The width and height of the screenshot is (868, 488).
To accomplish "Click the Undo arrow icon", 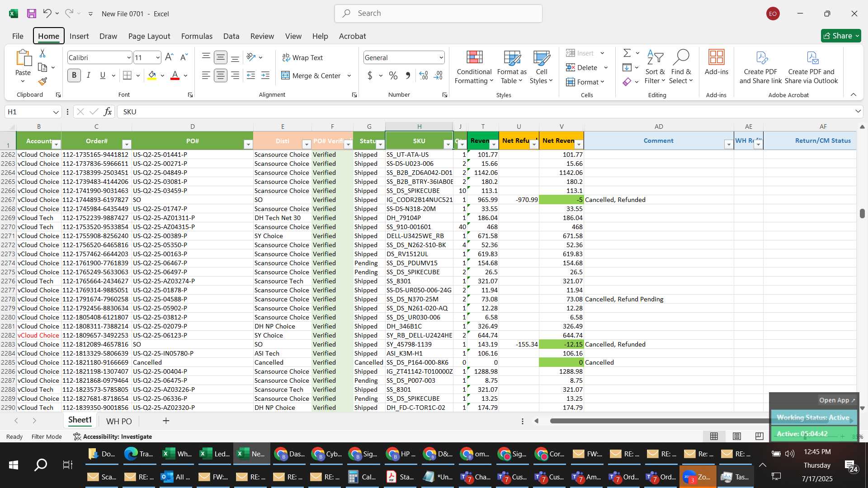I will 47,14.
